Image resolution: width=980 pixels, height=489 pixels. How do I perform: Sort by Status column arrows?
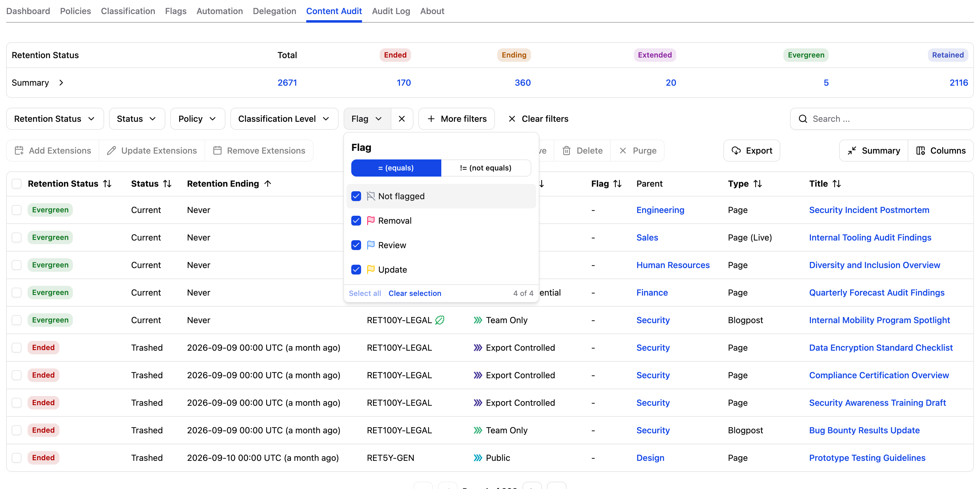pyautogui.click(x=168, y=184)
